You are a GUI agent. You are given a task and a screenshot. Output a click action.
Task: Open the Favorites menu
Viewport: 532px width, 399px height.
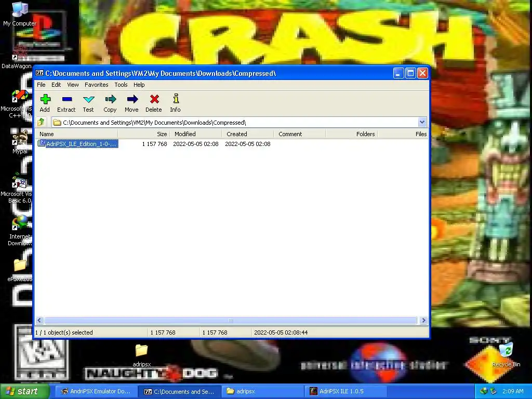[x=96, y=85]
